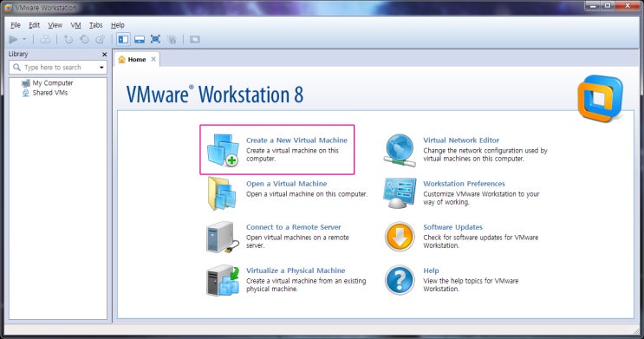Close the VMware Workstation window
The image size is (644, 339).
pyautogui.click(x=628, y=6)
